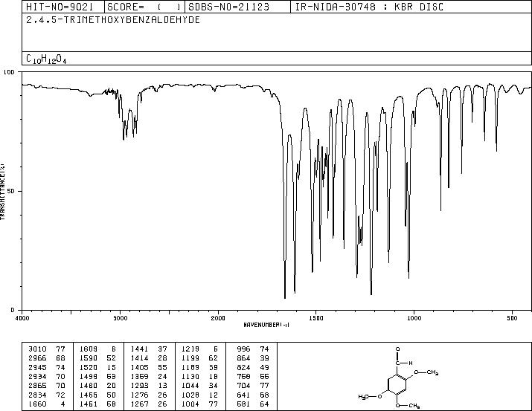This screenshot has height=411, width=532.
Task: Click the H3C-O methoxy group in structure
Action: tap(370, 396)
